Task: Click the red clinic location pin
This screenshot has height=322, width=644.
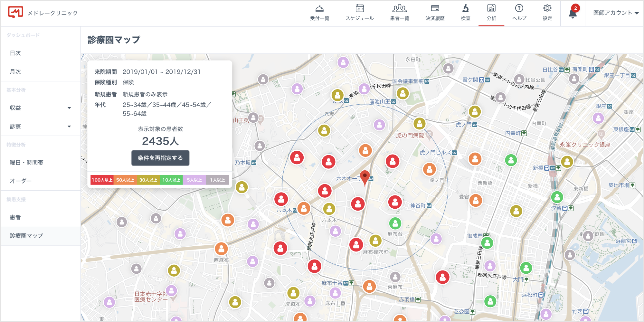Action: pos(365,177)
